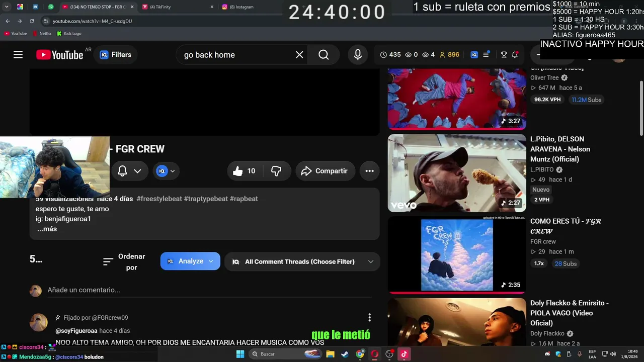Image resolution: width=644 pixels, height=362 pixels.
Task: Go back in browser history
Action: pyautogui.click(x=8, y=21)
